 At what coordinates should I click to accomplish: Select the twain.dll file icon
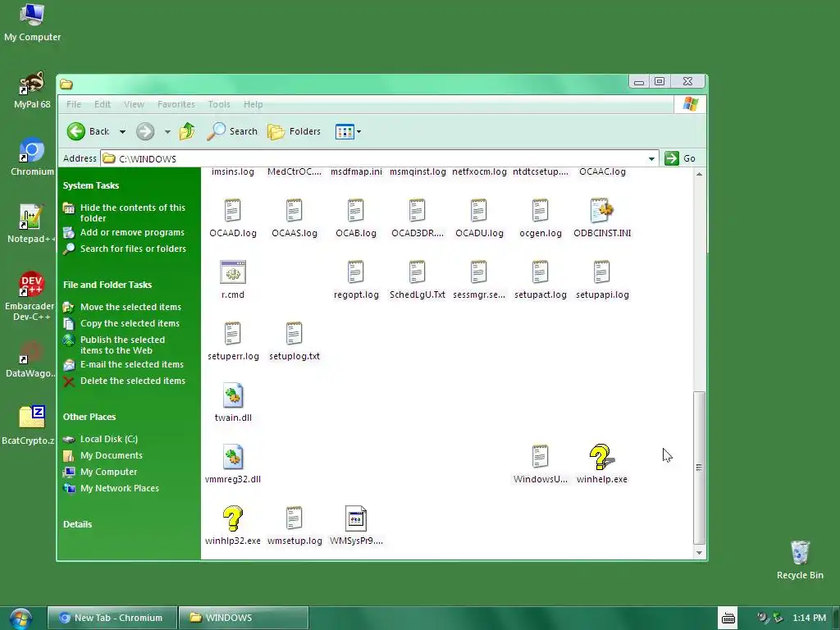click(x=232, y=395)
